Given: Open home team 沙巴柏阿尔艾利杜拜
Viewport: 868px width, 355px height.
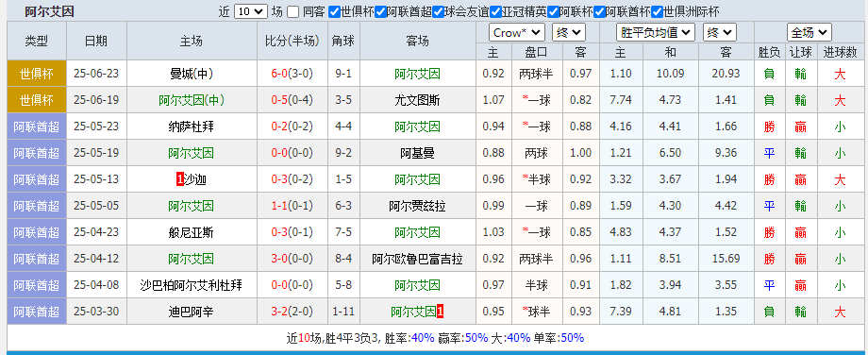Looking at the screenshot, I should 192,285.
